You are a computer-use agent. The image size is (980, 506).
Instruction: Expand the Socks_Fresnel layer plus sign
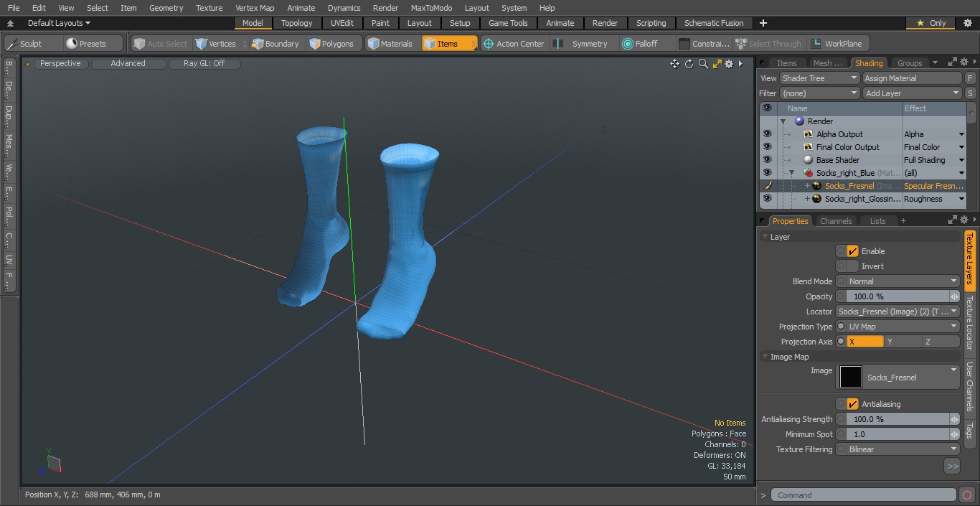click(807, 186)
